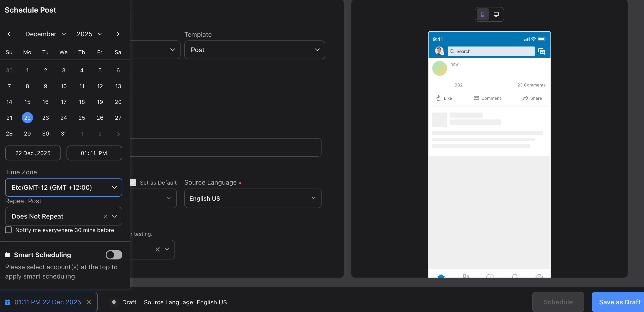Expand the Template Post dropdown
The image size is (644, 312).
tap(254, 50)
